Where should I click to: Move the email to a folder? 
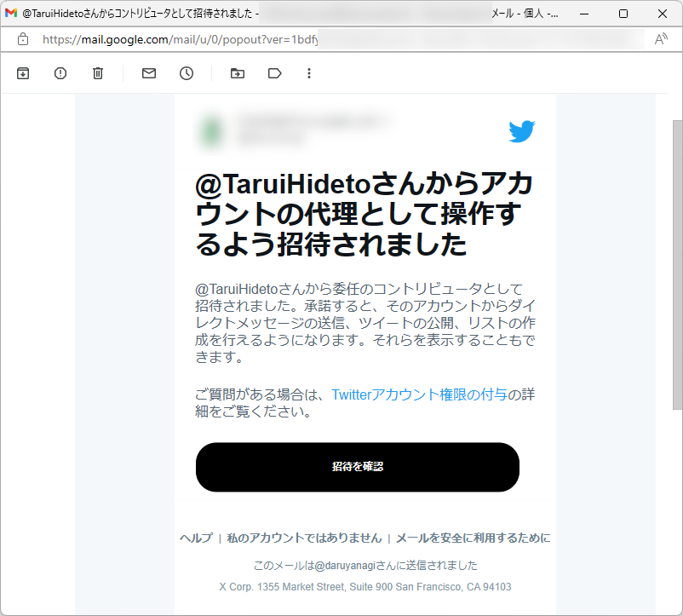[236, 73]
